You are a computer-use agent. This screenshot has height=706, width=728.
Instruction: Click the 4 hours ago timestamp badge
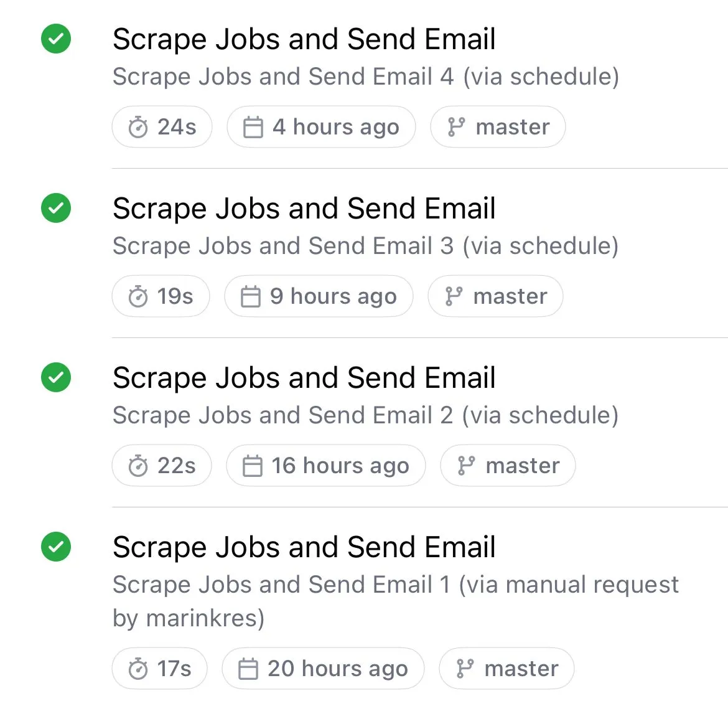click(x=321, y=127)
